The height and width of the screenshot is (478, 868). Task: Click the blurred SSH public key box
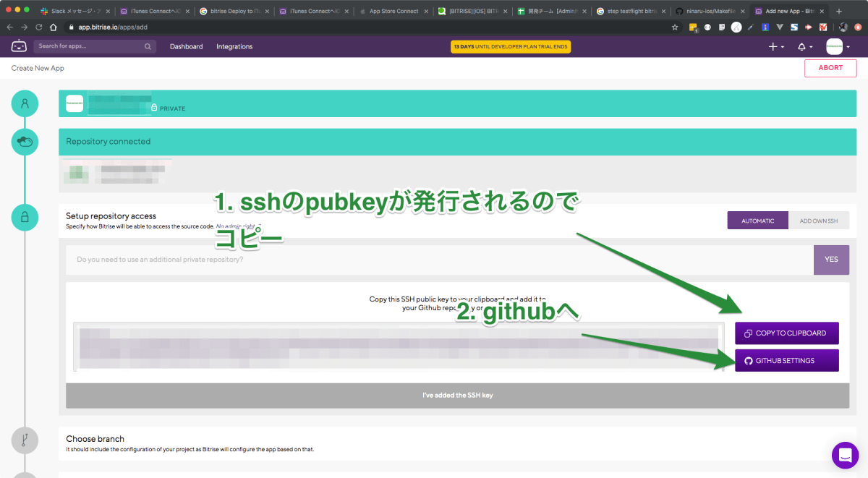pyautogui.click(x=399, y=347)
